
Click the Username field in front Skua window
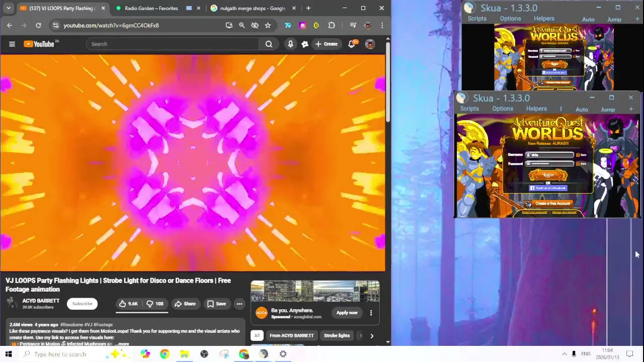[x=549, y=155]
